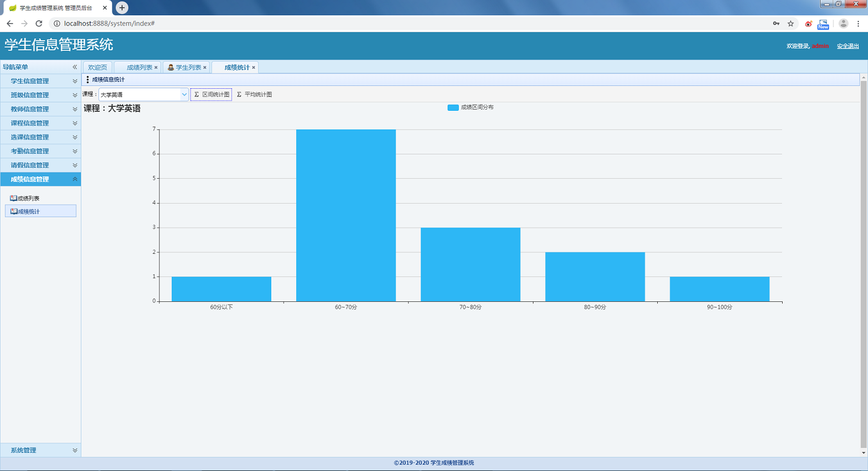
Task: Expand 考勤信息管理 menu section
Action: coord(41,151)
